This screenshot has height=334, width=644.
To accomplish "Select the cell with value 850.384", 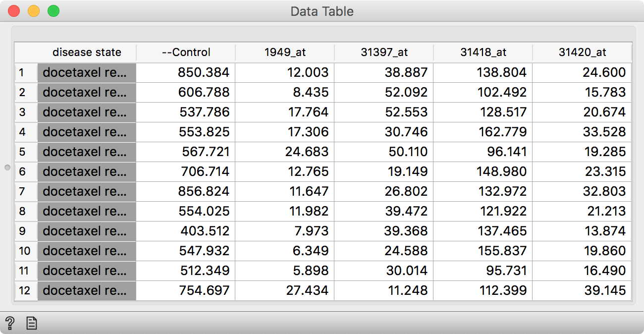I will [x=186, y=72].
